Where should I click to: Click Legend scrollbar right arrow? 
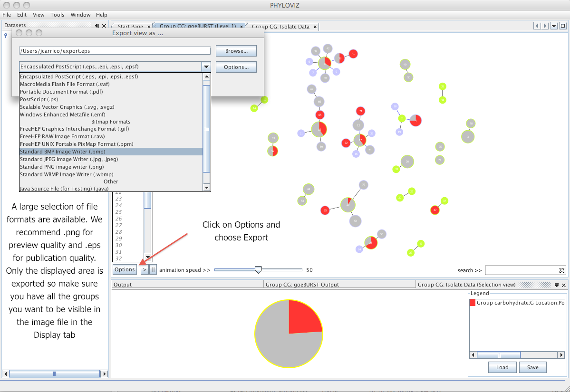click(x=561, y=355)
